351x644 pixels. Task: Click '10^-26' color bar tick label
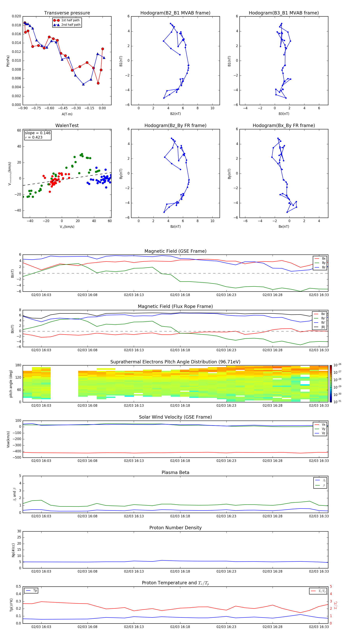click(337, 365)
